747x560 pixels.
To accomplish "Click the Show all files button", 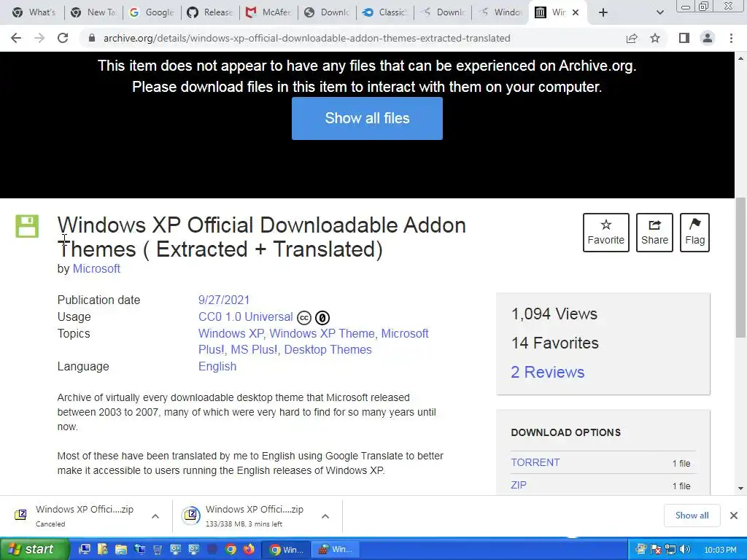I will (x=368, y=119).
